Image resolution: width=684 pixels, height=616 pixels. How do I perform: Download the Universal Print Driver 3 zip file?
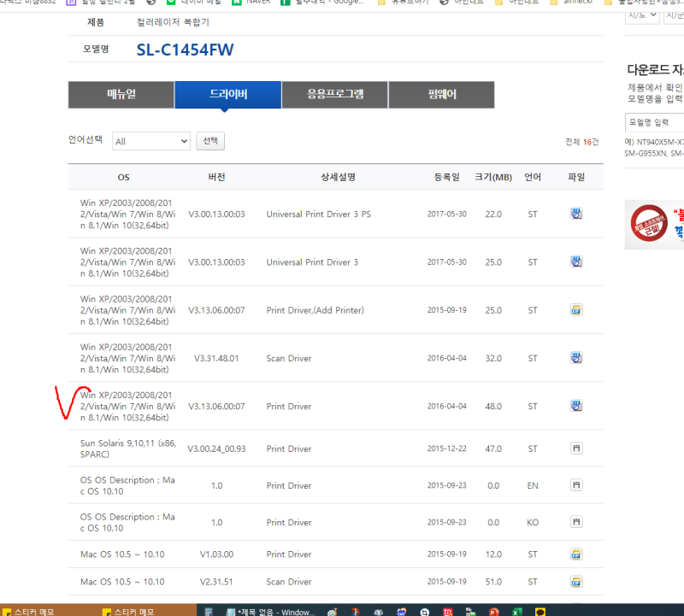coord(576,262)
